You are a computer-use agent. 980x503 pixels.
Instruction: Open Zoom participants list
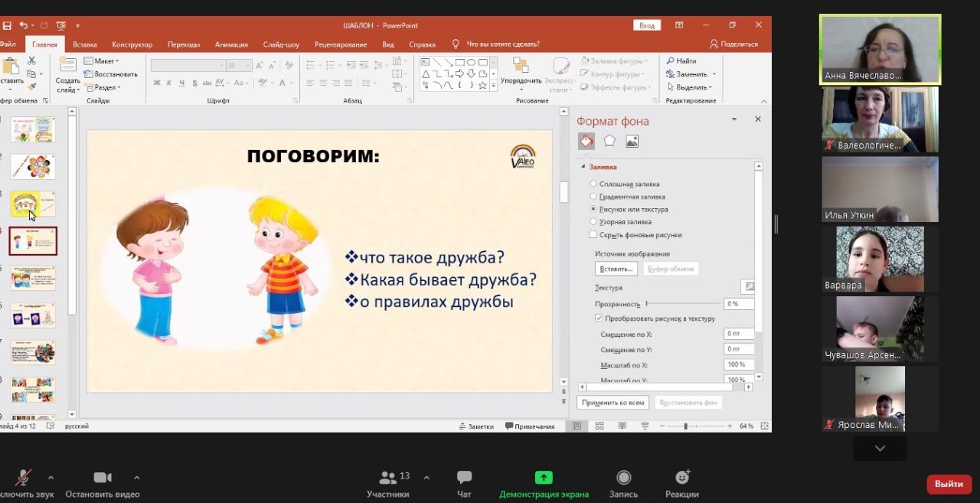387,483
